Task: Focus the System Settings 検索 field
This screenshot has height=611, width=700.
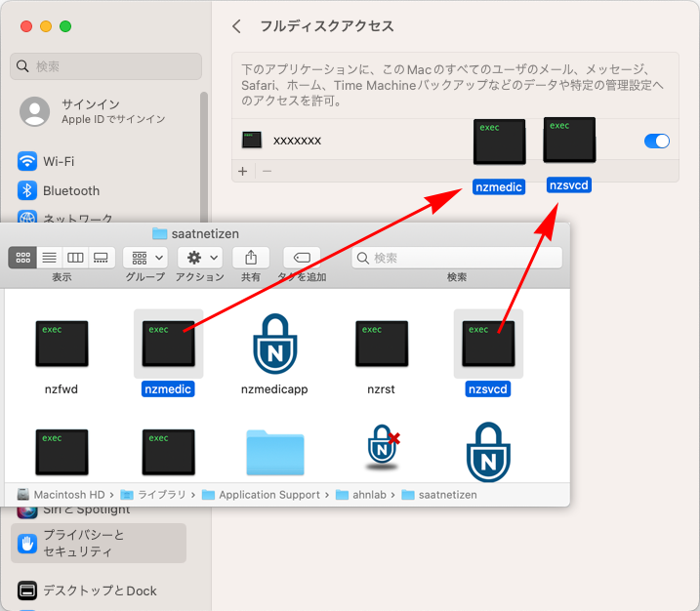Action: point(105,66)
